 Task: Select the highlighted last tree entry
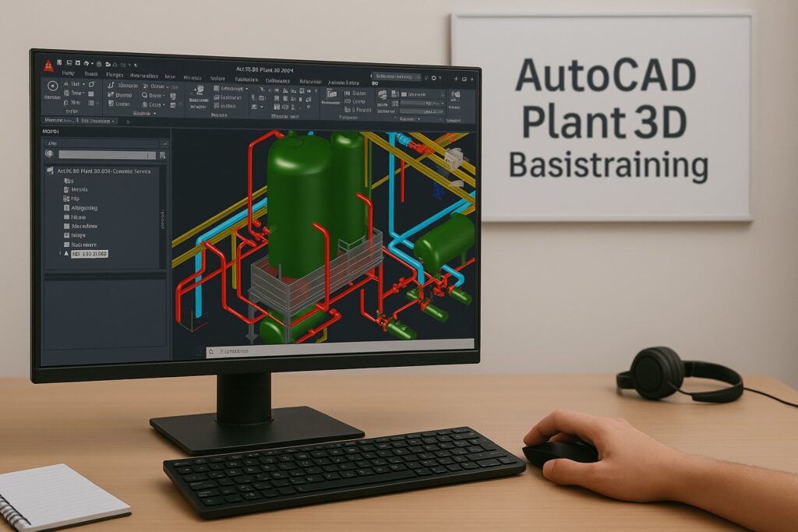(88, 254)
